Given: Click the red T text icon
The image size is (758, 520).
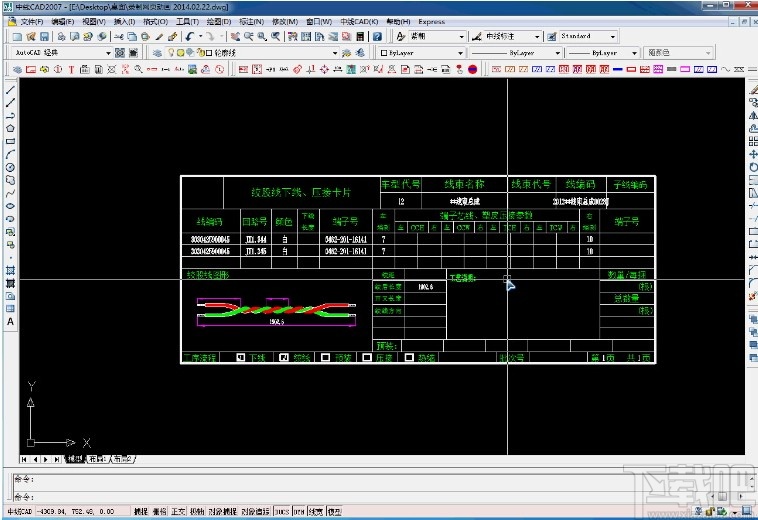Looking at the screenshot, I should (x=72, y=70).
